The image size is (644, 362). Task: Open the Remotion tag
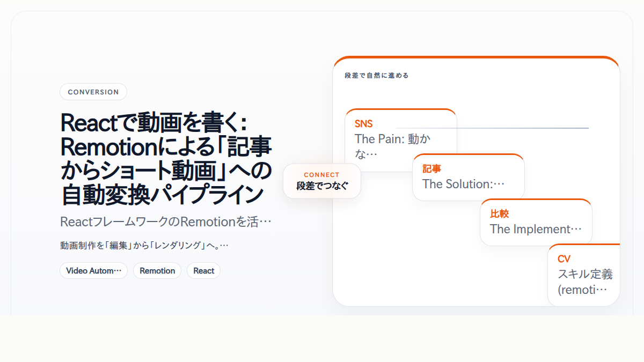click(157, 270)
